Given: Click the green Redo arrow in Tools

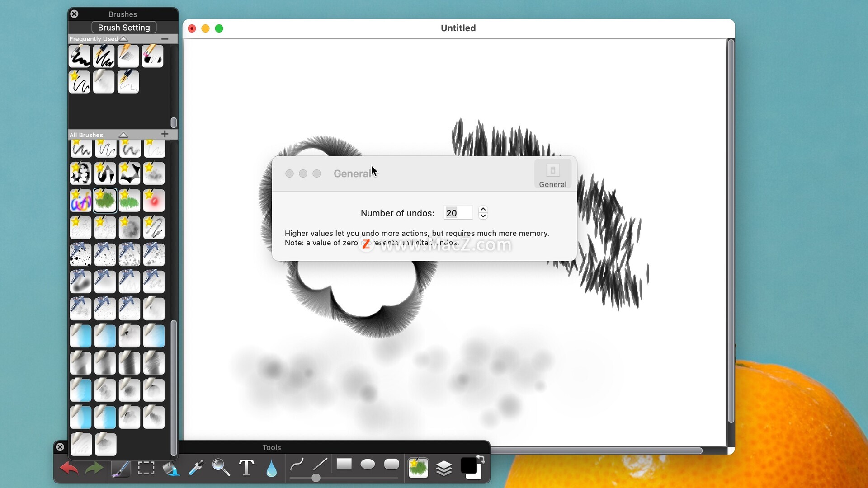Looking at the screenshot, I should click(94, 468).
